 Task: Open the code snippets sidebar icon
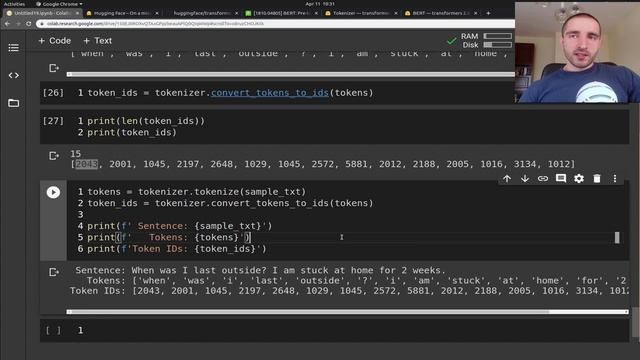[13, 76]
